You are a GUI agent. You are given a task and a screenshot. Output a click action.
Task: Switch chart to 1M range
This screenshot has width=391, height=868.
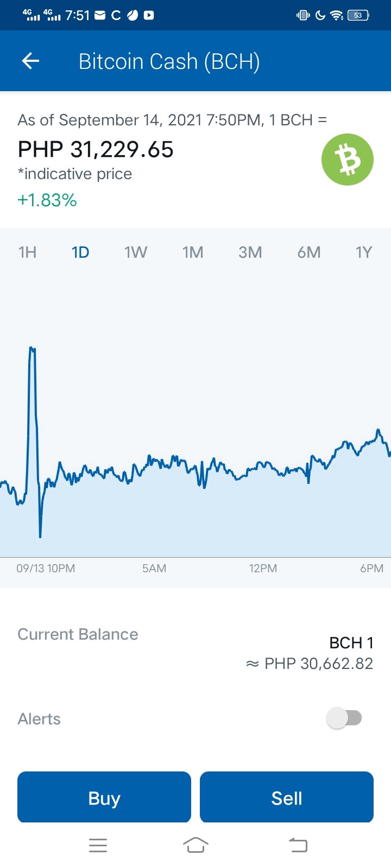(x=193, y=252)
